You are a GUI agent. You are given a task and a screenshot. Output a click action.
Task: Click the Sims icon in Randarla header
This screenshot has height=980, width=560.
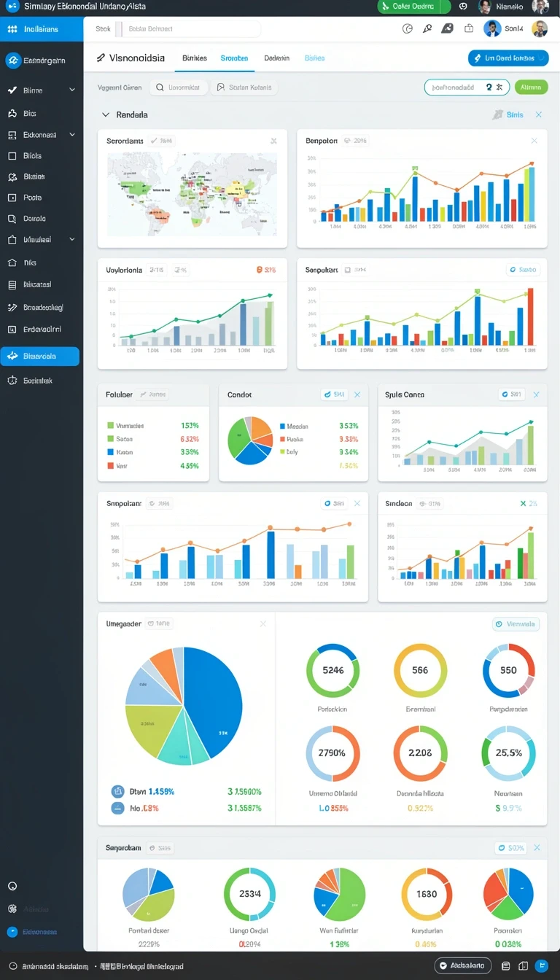498,114
